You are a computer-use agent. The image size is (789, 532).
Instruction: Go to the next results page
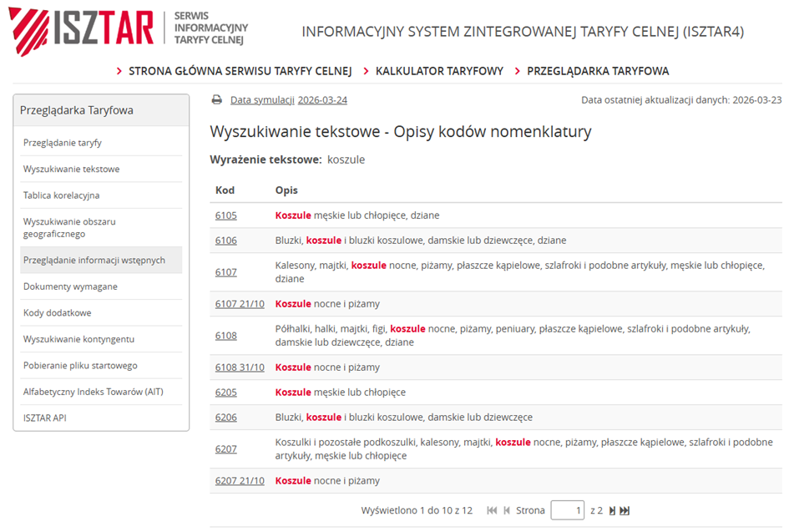coord(612,510)
